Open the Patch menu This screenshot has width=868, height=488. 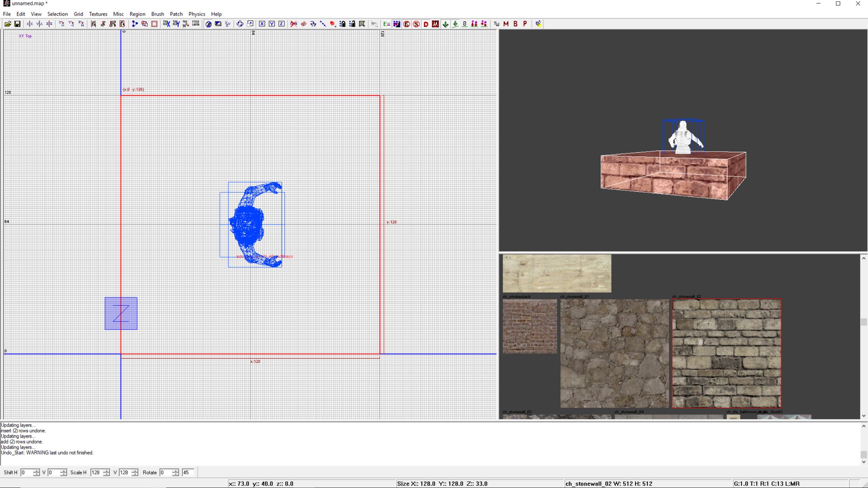tap(176, 14)
